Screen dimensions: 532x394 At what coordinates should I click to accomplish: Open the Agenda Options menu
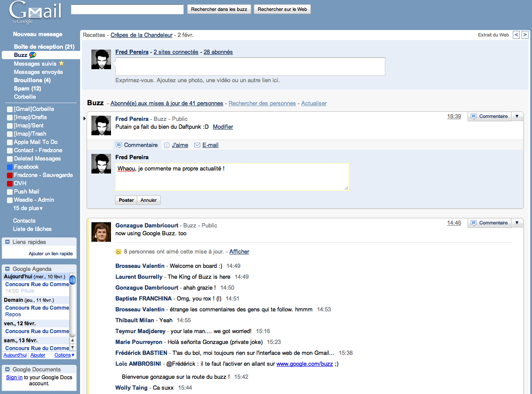[x=64, y=355]
